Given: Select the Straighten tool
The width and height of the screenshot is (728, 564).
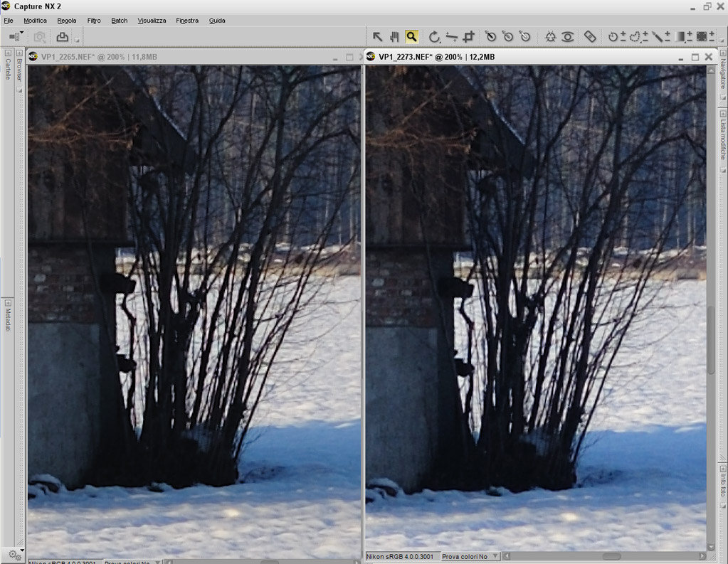Looking at the screenshot, I should coord(451,37).
